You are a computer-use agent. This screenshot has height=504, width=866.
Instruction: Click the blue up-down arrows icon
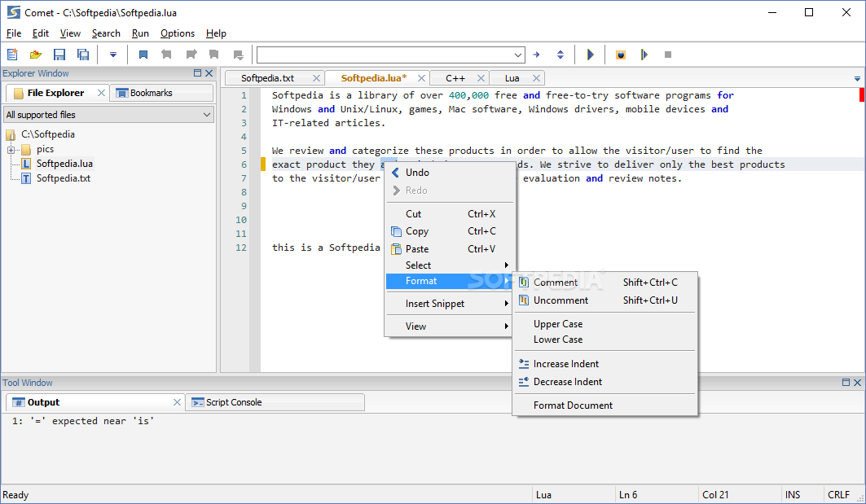pyautogui.click(x=560, y=55)
